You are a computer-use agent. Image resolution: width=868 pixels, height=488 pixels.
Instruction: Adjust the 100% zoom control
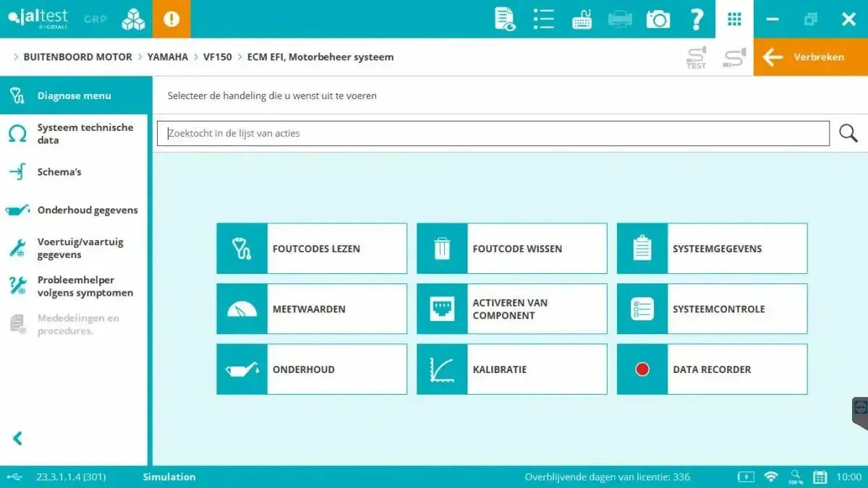(795, 477)
